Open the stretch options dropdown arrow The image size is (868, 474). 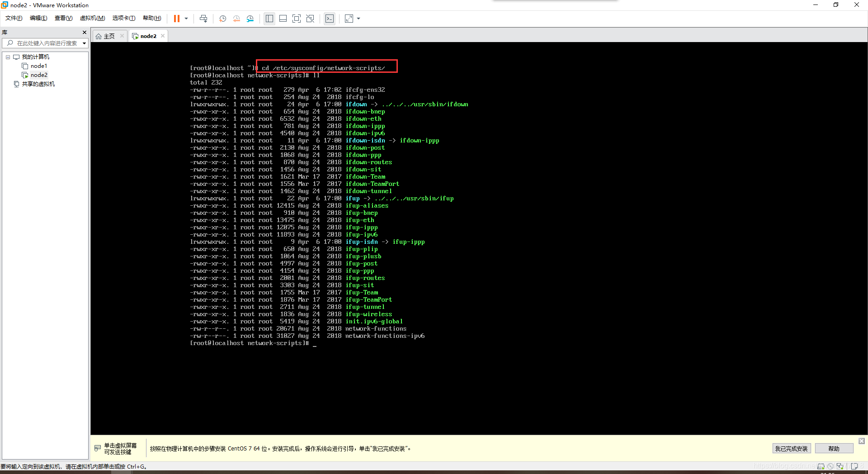pyautogui.click(x=359, y=19)
